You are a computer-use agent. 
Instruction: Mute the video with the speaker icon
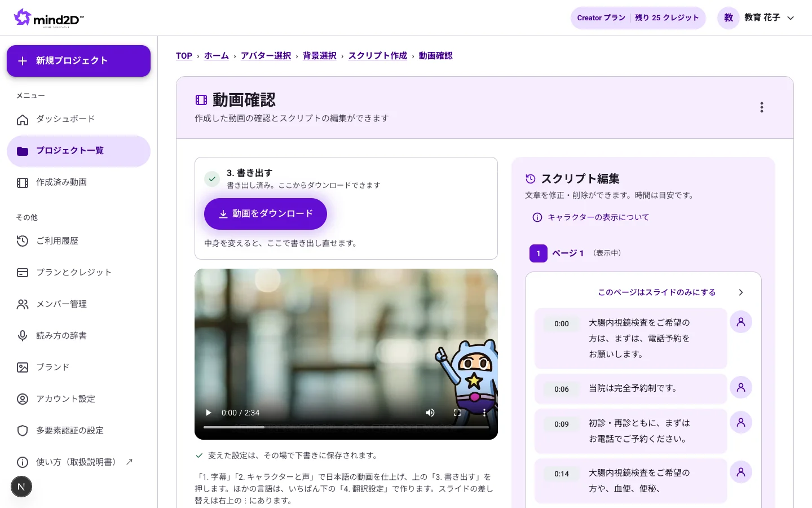click(x=430, y=413)
